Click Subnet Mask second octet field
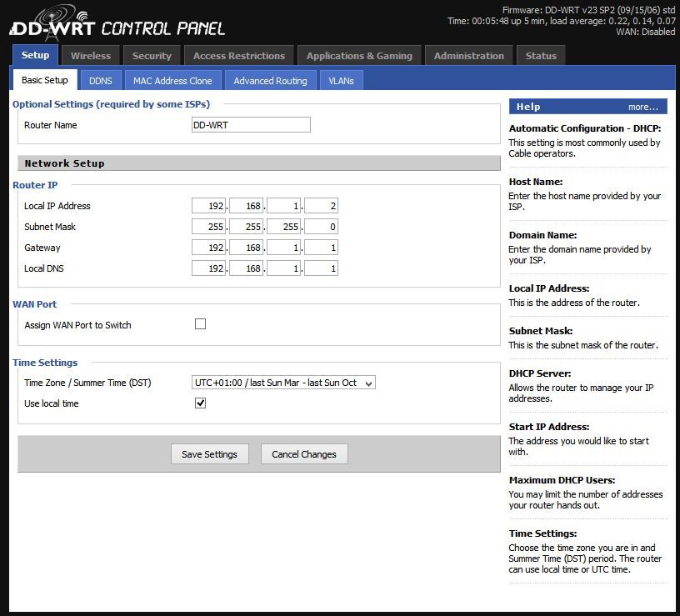 coord(246,227)
